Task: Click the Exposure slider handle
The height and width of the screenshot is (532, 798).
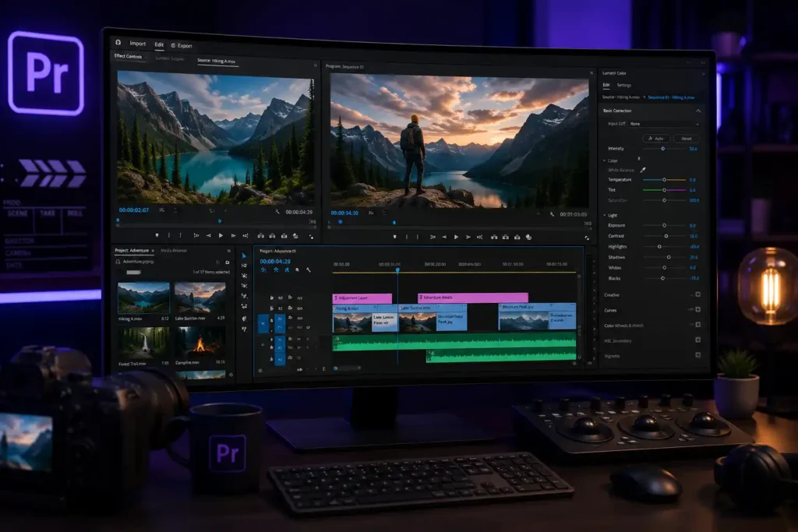Action: pos(664,225)
